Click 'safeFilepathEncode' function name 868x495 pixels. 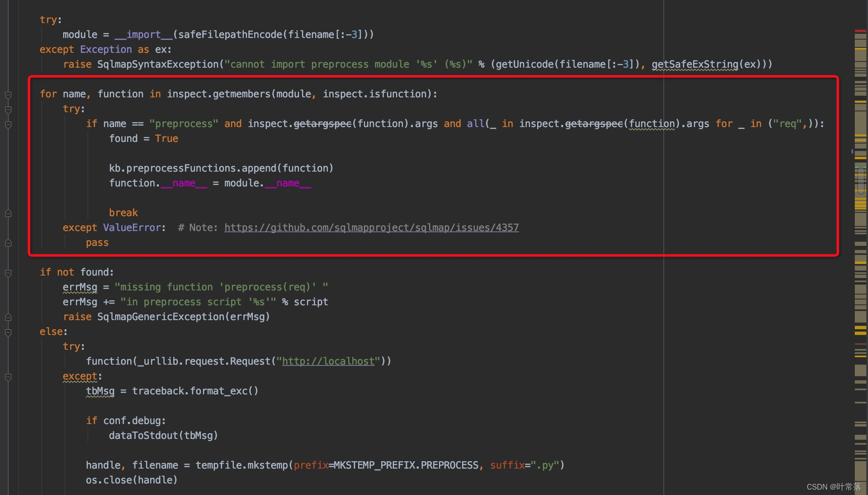[230, 35]
